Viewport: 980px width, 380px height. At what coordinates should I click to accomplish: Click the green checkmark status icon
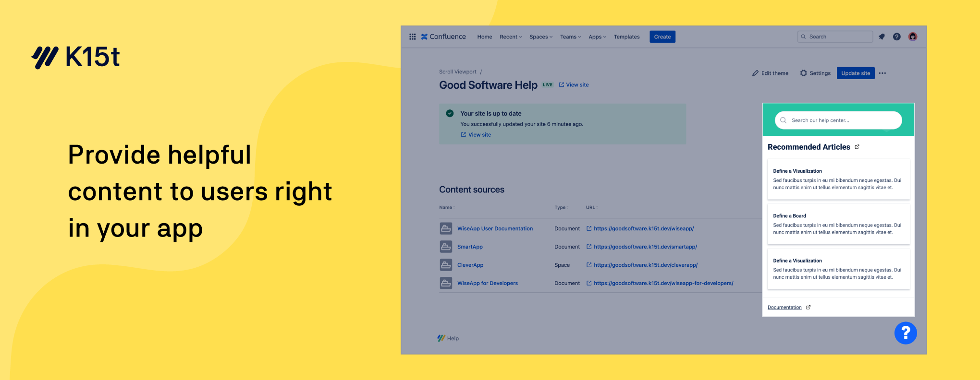click(450, 114)
